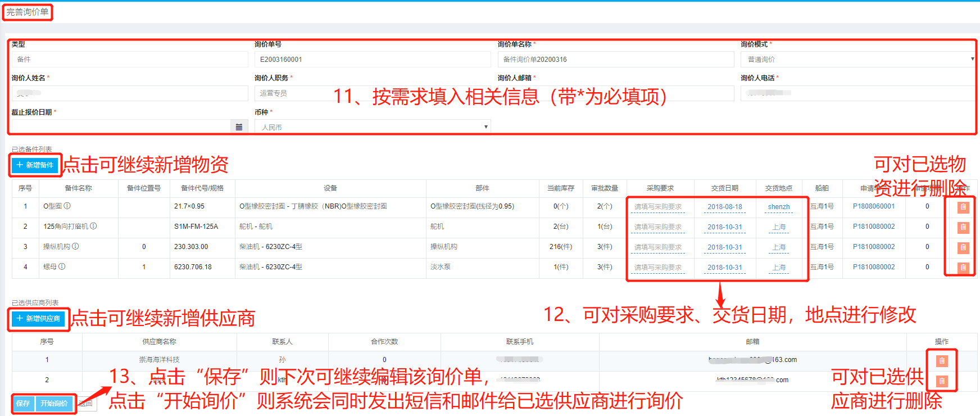Screen dimensions: 980x416
Task: Delete the 操纵机构 spare part row
Action: 963,247
